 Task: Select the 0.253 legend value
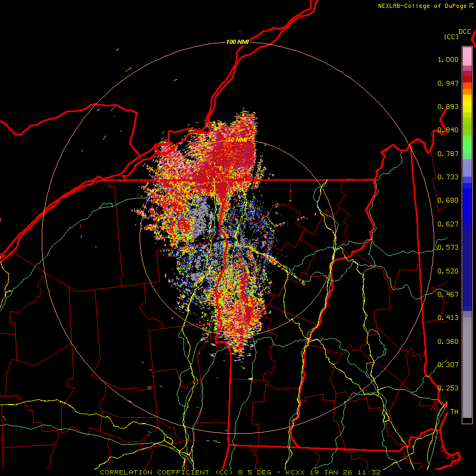tap(448, 388)
